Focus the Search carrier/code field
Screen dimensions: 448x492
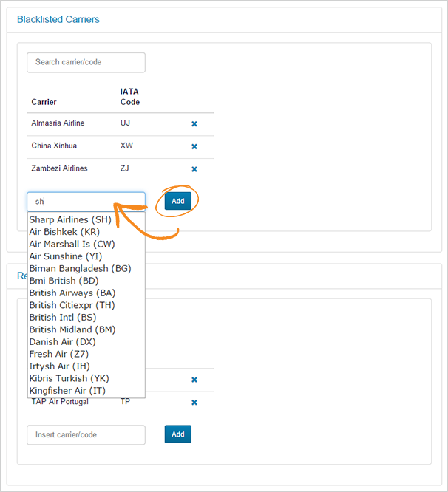click(x=86, y=62)
